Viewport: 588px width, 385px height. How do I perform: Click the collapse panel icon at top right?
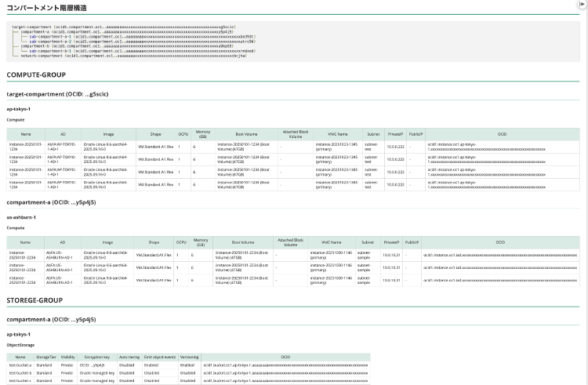(581, 4)
